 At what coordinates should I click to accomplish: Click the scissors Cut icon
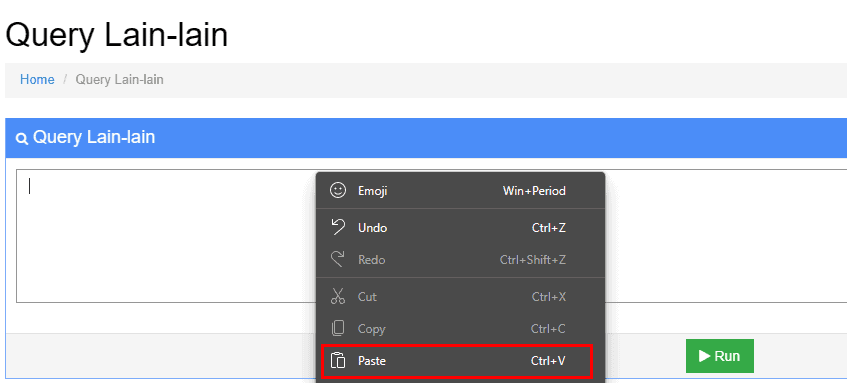pos(338,297)
